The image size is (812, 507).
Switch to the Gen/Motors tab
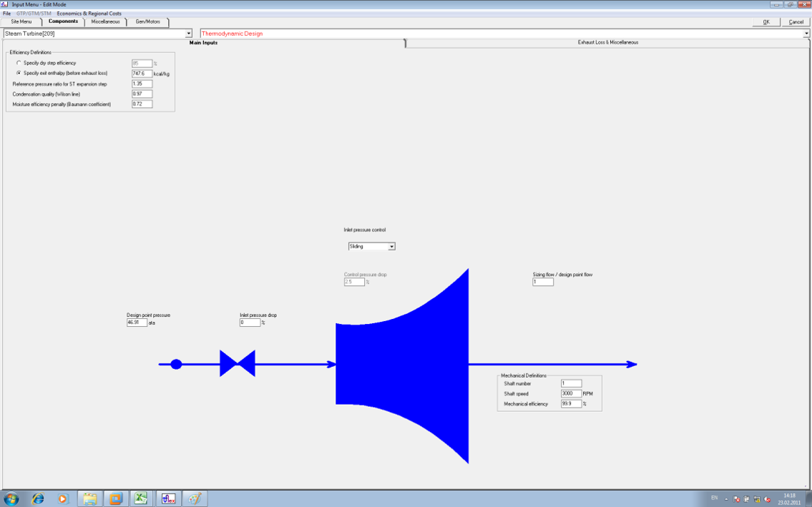(x=148, y=21)
